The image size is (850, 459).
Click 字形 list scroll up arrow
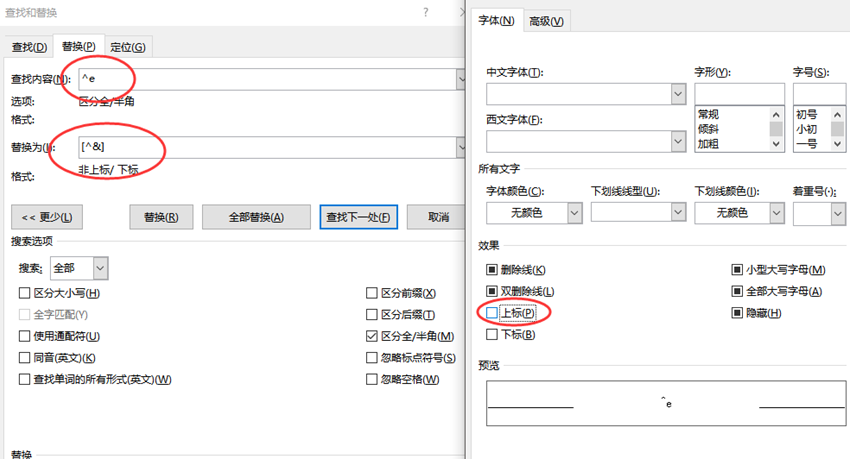point(776,114)
